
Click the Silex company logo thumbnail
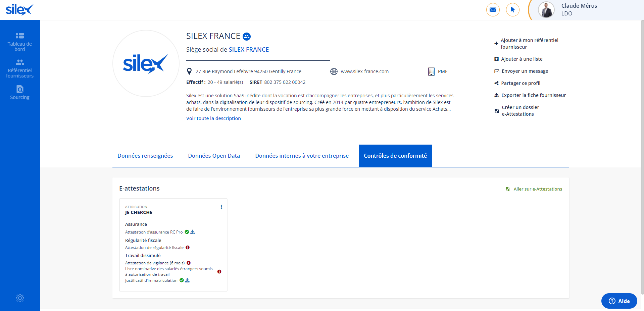[x=146, y=63]
